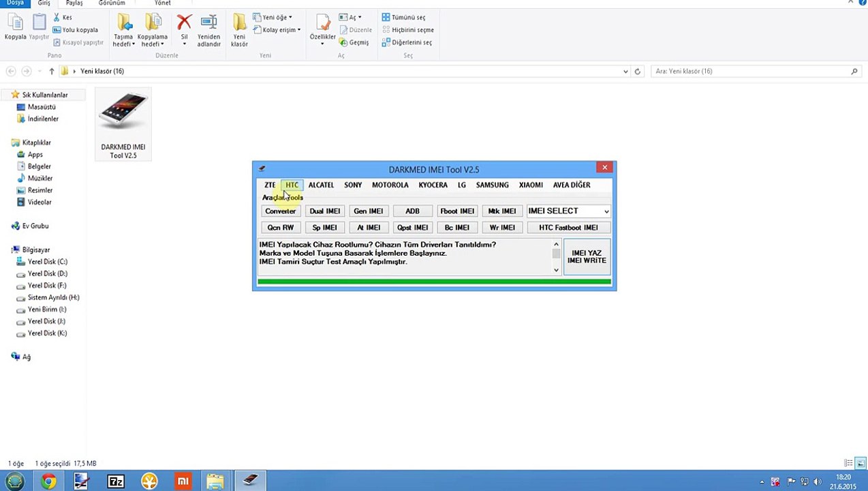Select Yerel Disk (C:) in navigation pane

(47, 262)
